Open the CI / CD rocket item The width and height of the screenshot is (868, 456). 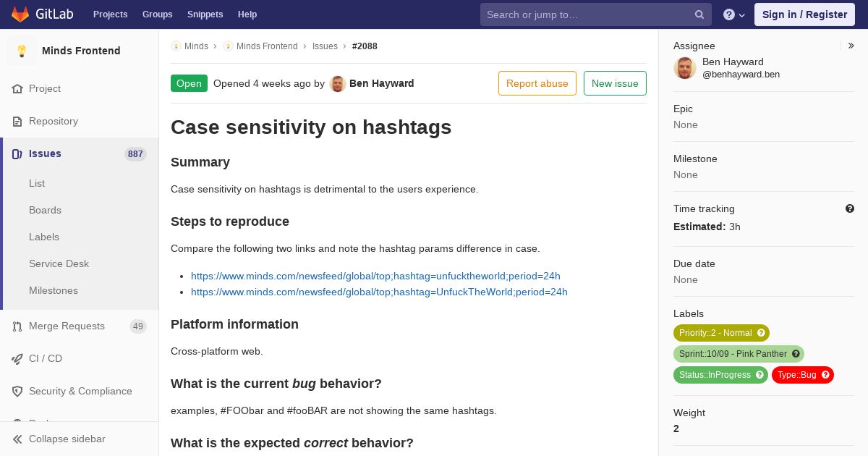coord(46,358)
